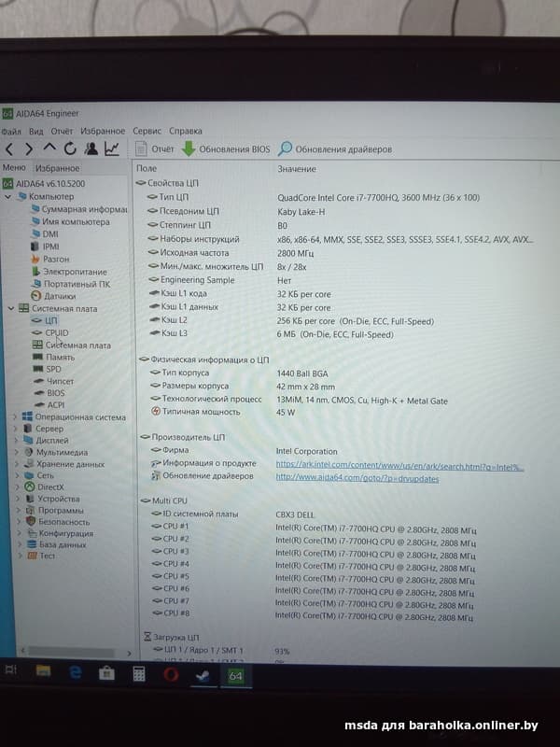Go back with the left arrow toolbar icon
This screenshot has width=560, height=747.
tap(8, 149)
